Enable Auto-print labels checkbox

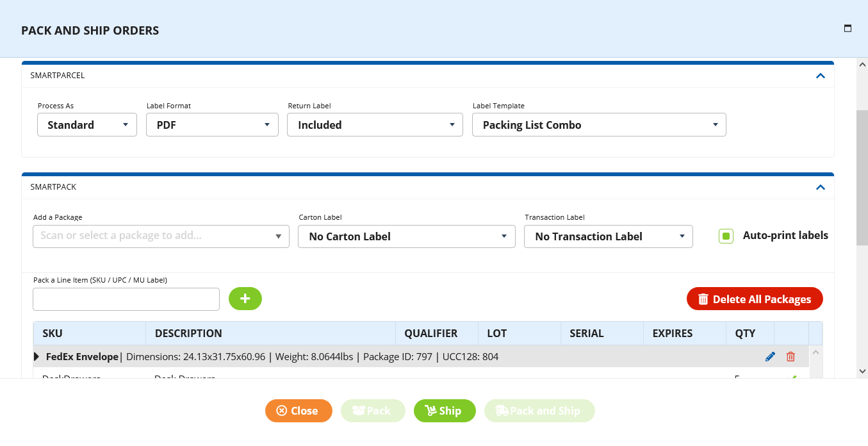coord(725,236)
